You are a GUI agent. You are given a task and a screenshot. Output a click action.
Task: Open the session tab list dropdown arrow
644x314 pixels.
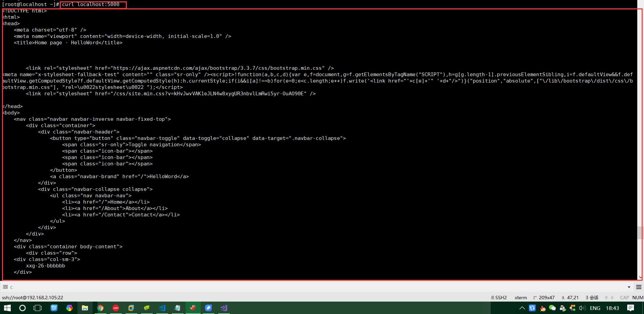coord(629,287)
